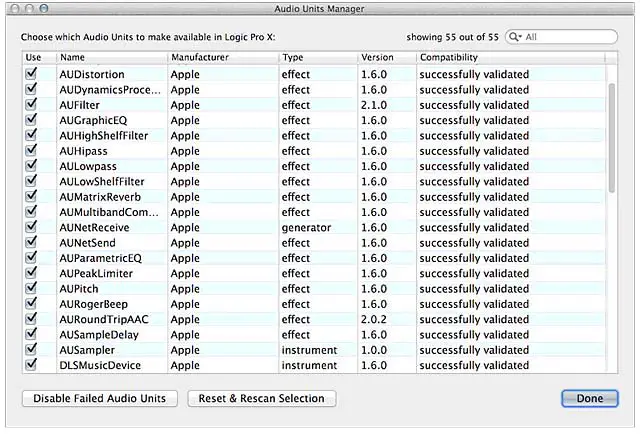Image resolution: width=640 pixels, height=436 pixels.
Task: Sort by Compatibility column header
Action: click(511, 58)
